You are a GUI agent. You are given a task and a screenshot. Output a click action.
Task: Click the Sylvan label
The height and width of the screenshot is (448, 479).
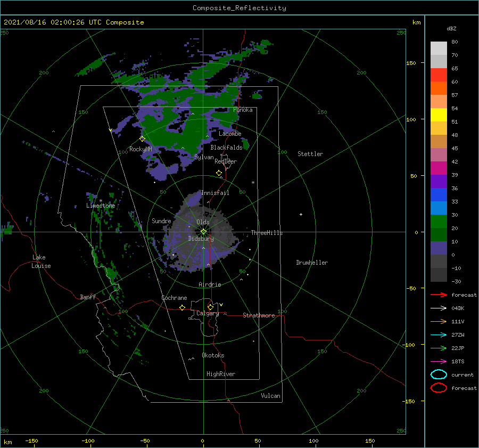tap(204, 157)
